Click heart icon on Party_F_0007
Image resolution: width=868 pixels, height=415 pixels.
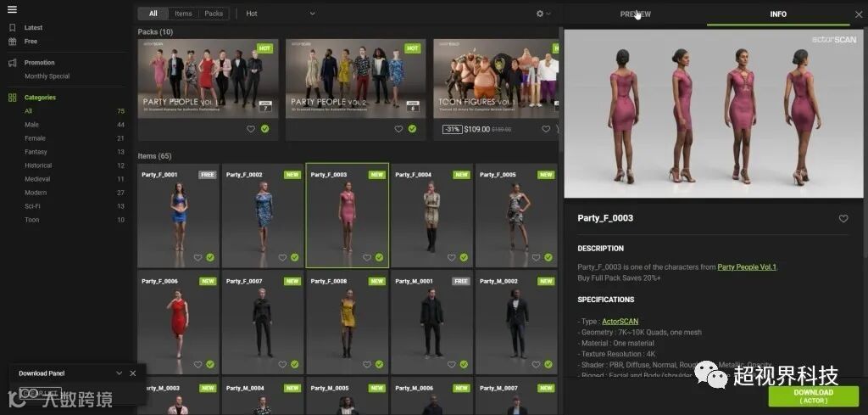pos(282,365)
